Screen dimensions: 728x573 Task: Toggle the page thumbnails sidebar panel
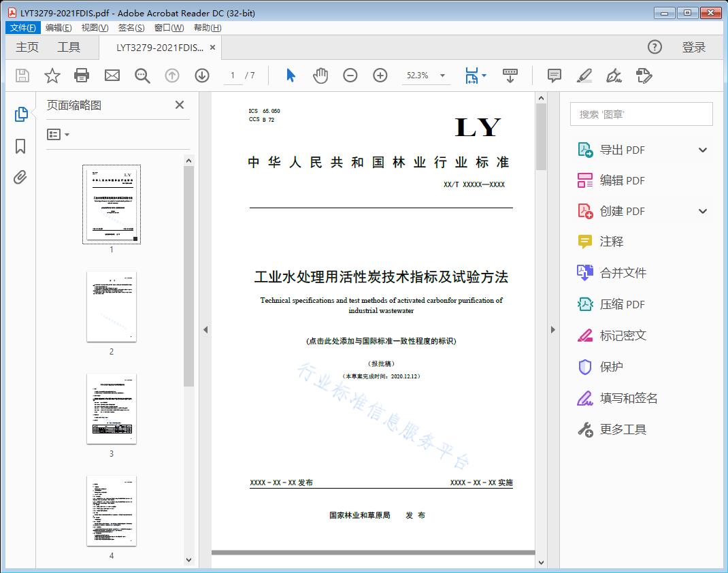tap(20, 114)
